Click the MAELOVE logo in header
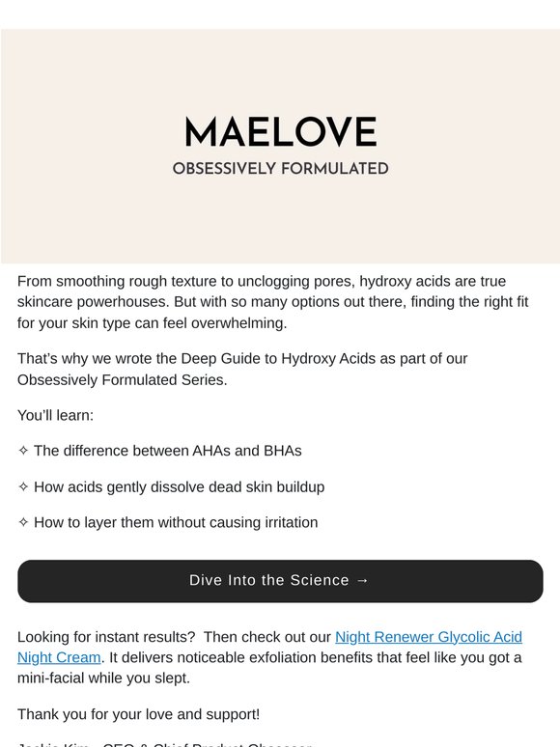Screen dimensions: 560x747 click(281, 132)
